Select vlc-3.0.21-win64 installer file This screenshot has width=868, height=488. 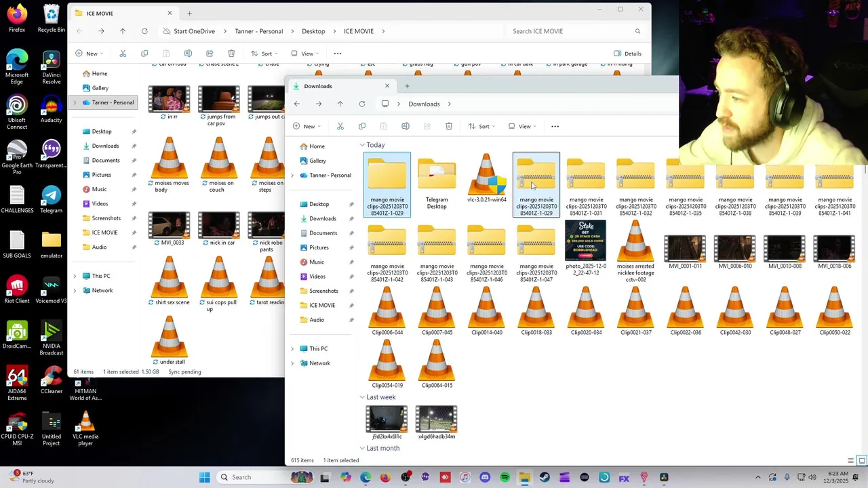486,179
